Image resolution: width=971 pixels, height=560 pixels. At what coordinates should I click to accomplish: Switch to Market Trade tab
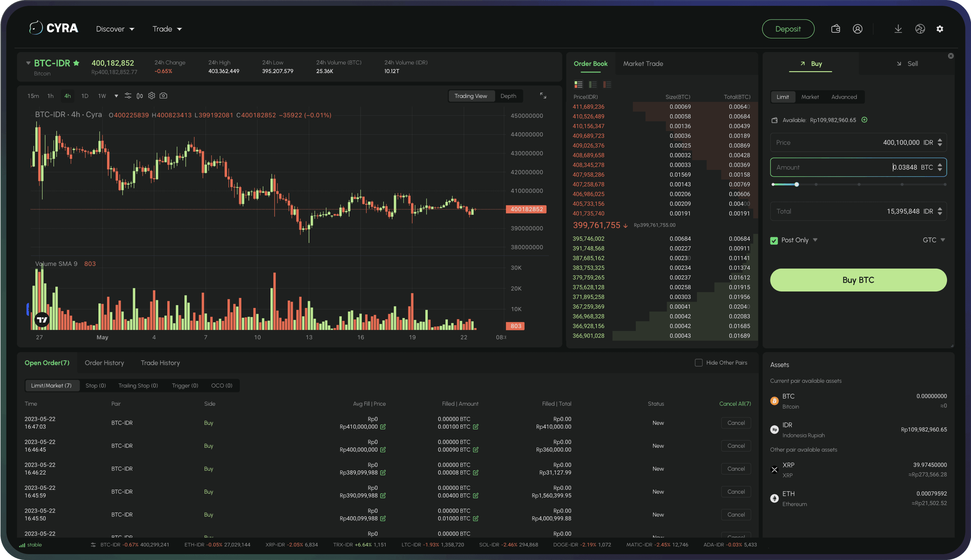click(x=643, y=63)
